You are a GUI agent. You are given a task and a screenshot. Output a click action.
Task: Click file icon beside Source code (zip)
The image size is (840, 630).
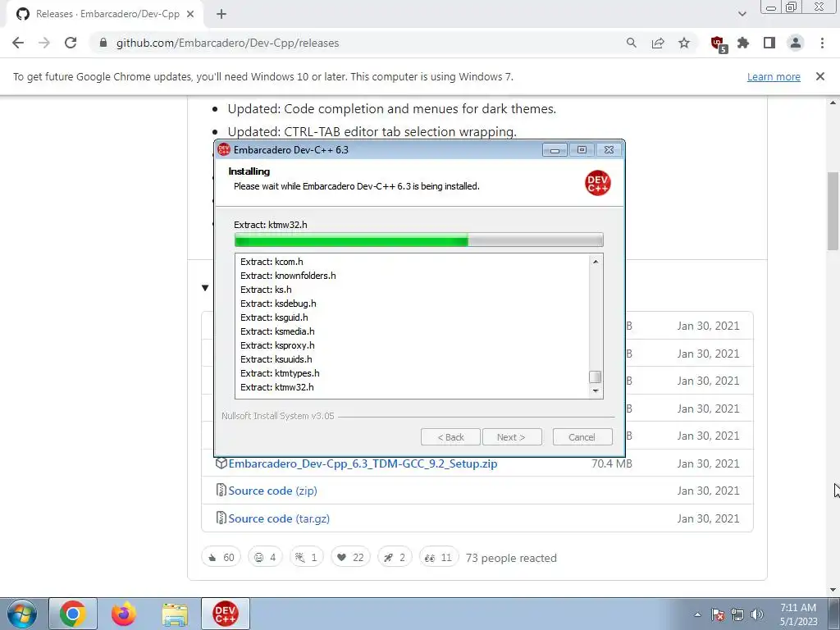point(221,491)
